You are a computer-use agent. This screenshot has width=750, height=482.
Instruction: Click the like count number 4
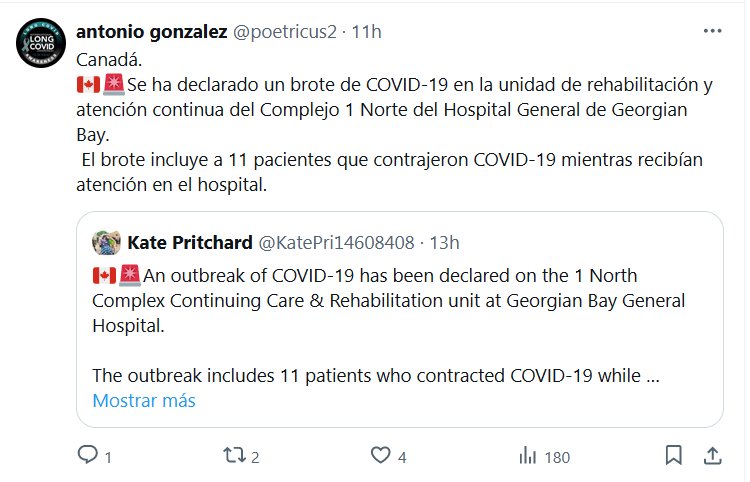[402, 457]
